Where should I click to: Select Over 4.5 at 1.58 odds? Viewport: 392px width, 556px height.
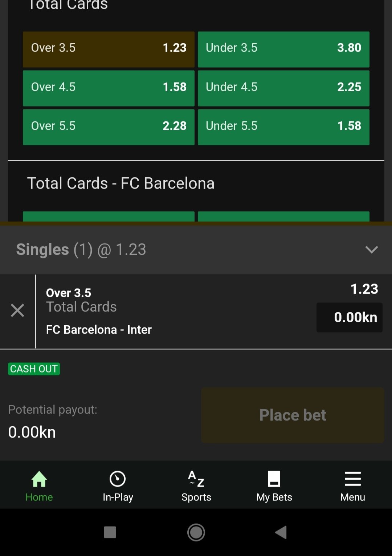pyautogui.click(x=109, y=88)
